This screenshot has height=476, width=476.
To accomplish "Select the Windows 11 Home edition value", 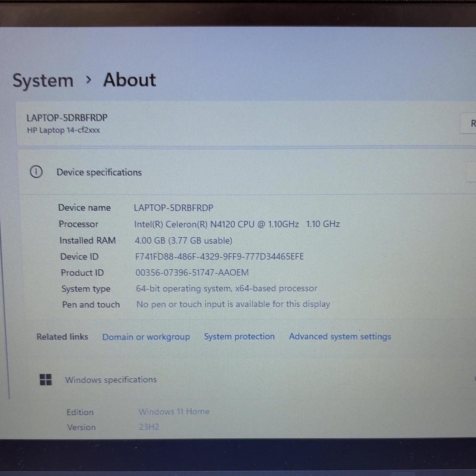I will [x=174, y=411].
